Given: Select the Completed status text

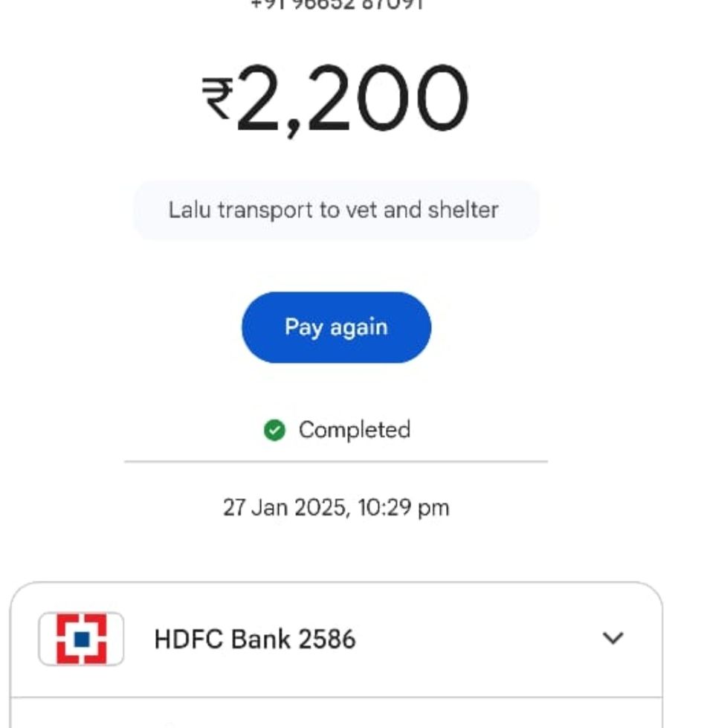Looking at the screenshot, I should click(x=355, y=430).
